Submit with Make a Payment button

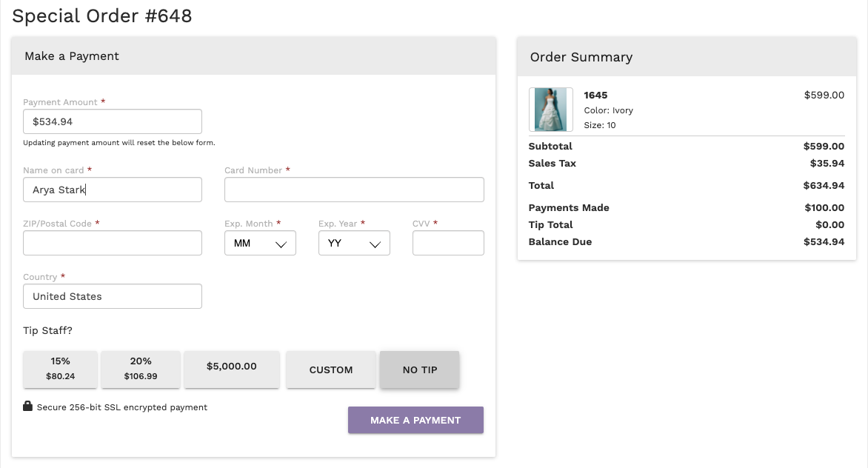[415, 420]
